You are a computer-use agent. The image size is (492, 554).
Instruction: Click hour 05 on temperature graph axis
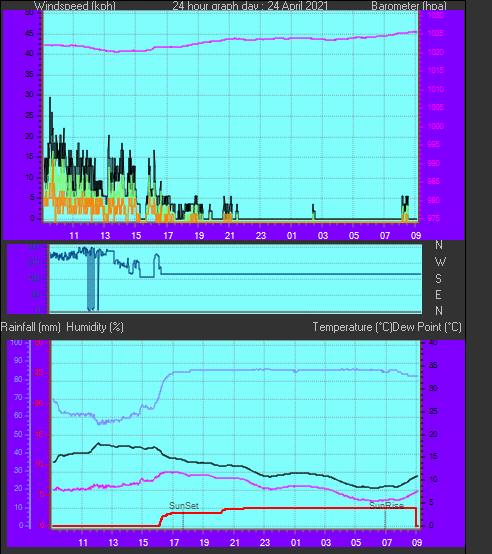(356, 542)
